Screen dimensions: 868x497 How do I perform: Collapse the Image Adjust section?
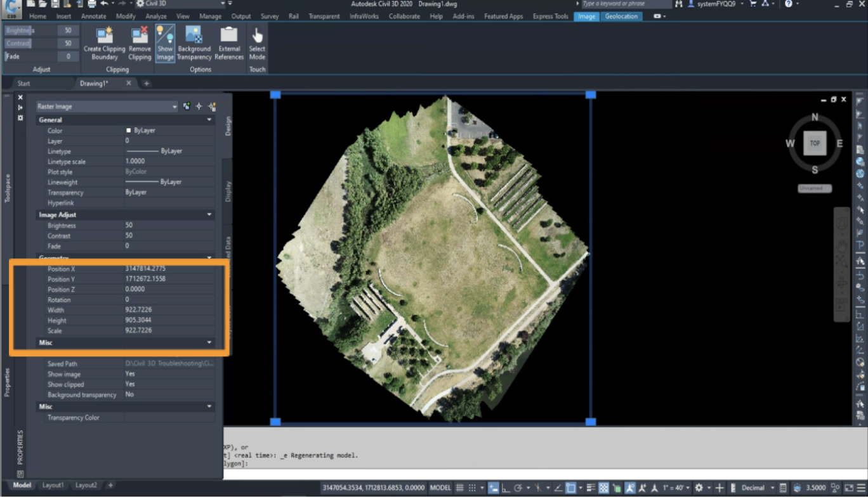[x=209, y=215]
